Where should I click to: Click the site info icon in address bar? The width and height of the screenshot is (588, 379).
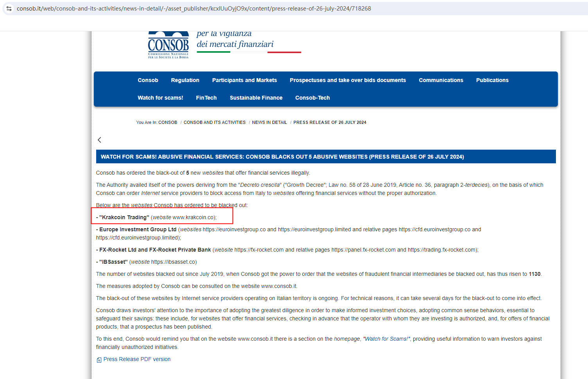[x=9, y=8]
